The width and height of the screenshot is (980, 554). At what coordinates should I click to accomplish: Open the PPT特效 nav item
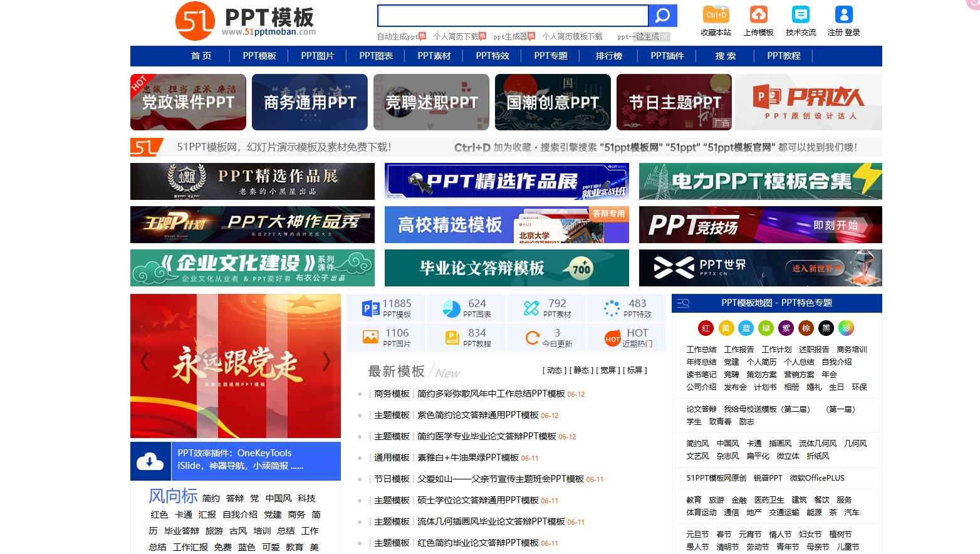coord(493,56)
